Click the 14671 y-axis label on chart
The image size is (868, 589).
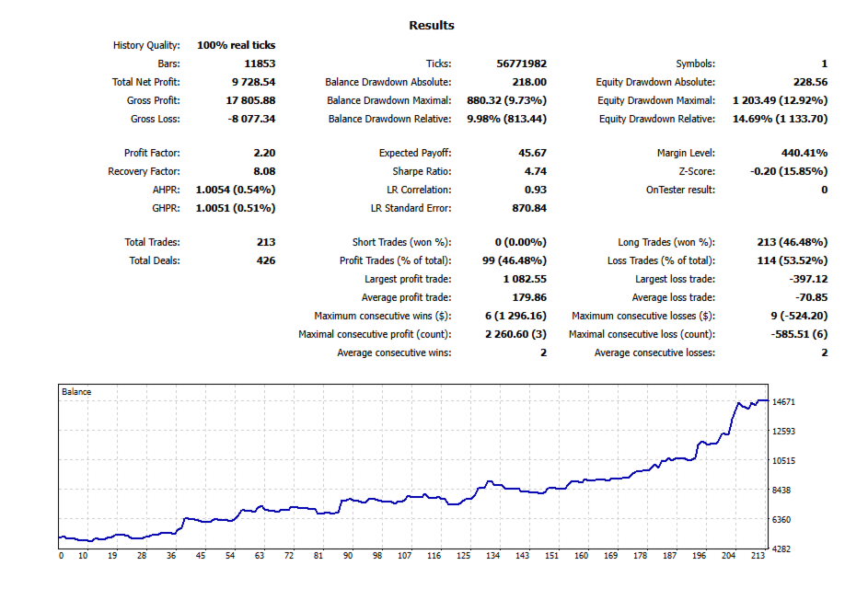coord(783,402)
